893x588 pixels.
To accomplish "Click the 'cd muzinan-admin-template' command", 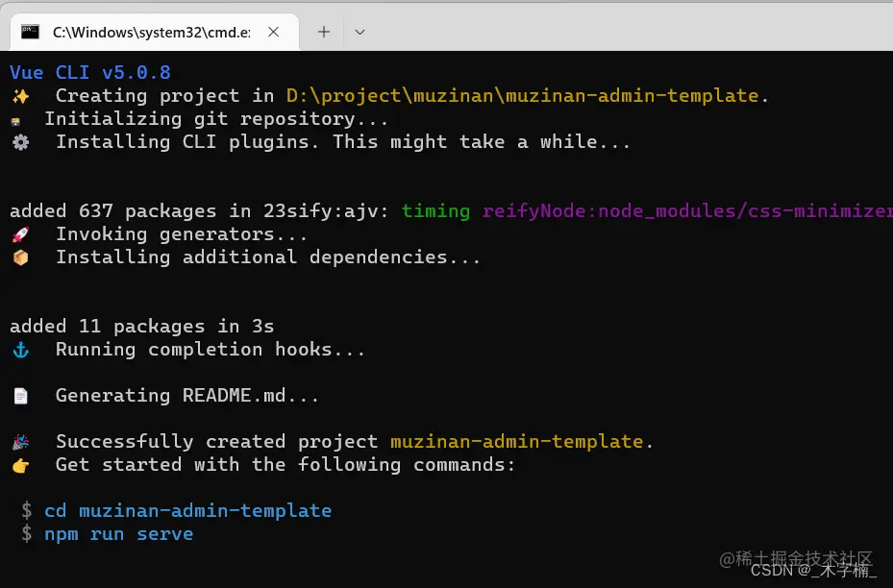I will click(x=188, y=510).
